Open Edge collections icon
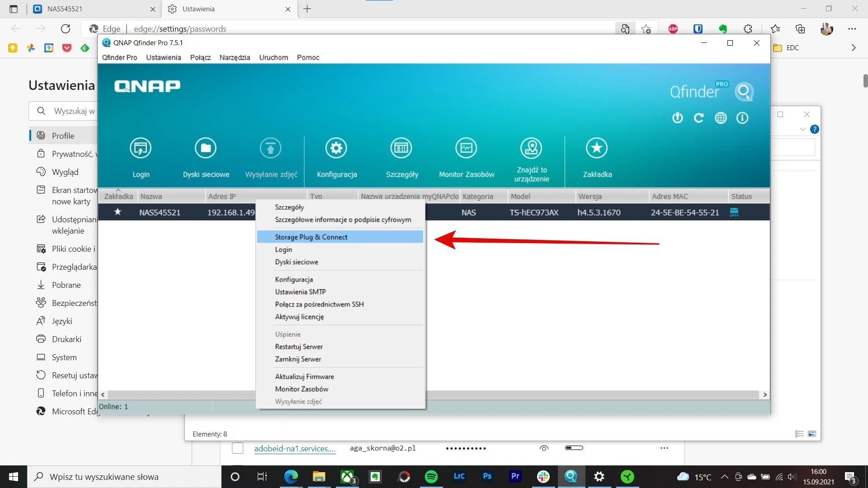Viewport: 868px width, 488px height. point(800,29)
